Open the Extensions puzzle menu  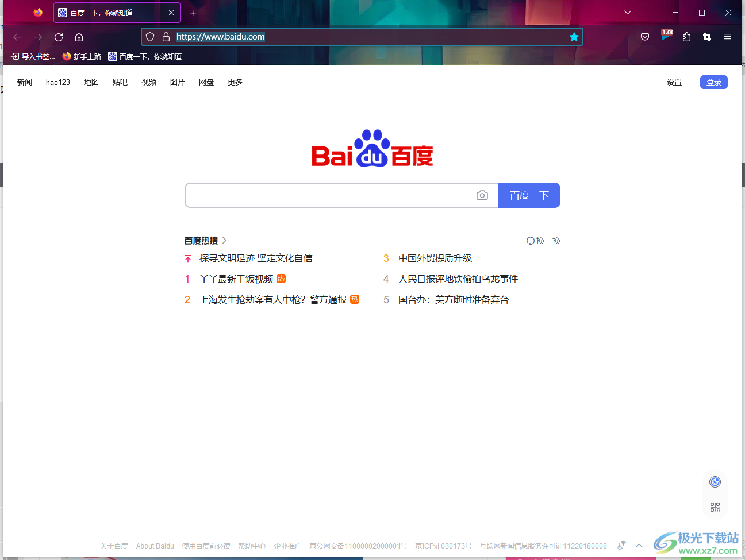pos(686,37)
